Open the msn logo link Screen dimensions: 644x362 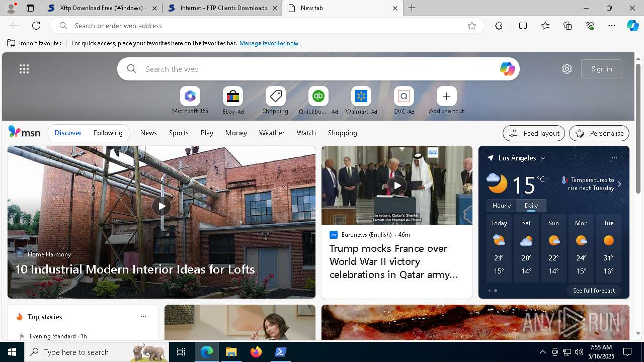[x=24, y=132]
